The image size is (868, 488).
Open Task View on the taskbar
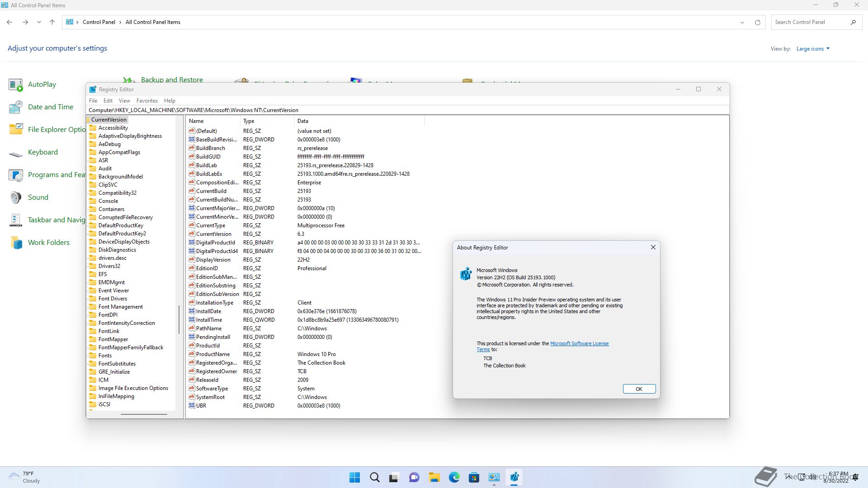pos(394,477)
